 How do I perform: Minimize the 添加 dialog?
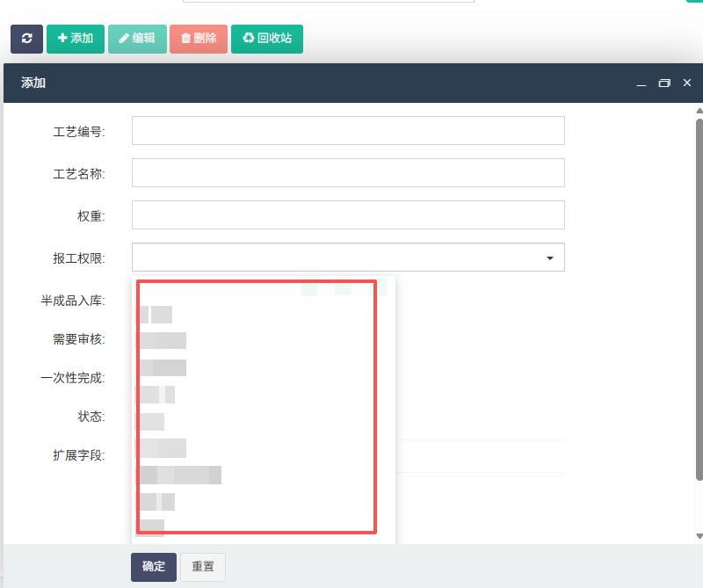click(641, 83)
